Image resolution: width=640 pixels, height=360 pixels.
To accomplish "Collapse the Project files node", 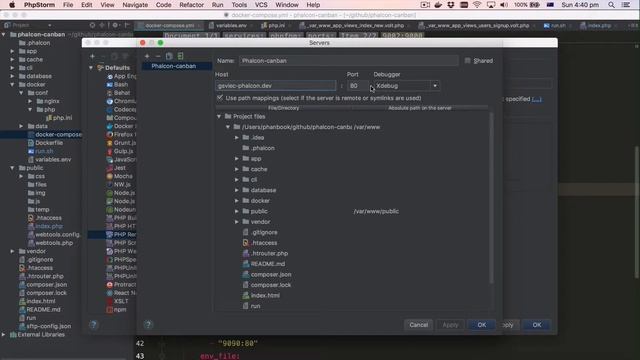I will (219, 116).
